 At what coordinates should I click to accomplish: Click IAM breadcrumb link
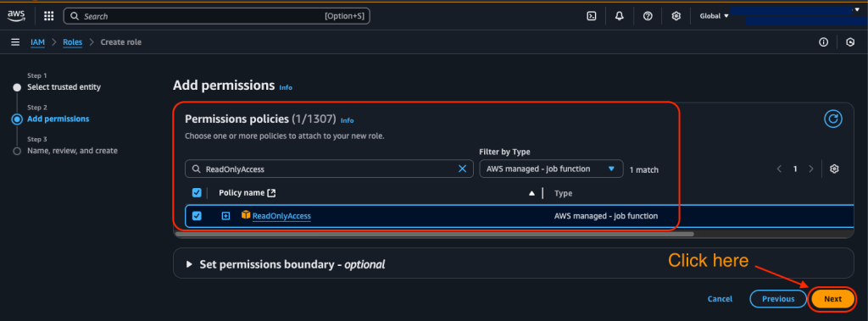coord(37,42)
